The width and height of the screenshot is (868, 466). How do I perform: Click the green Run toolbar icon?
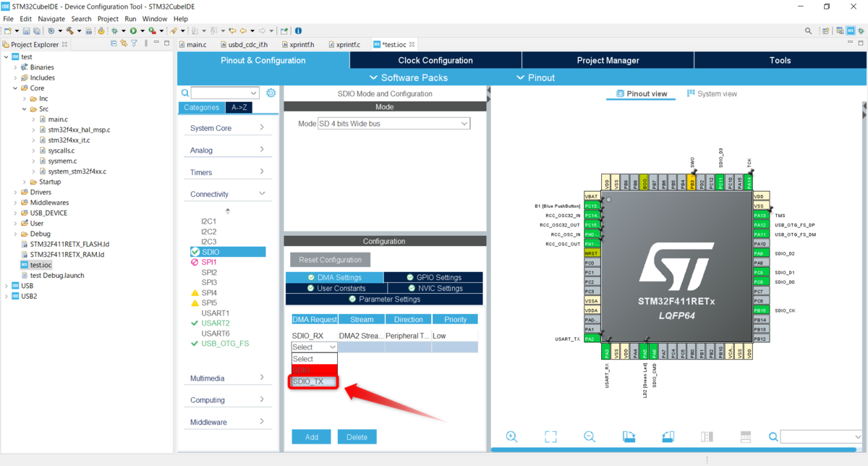click(x=133, y=31)
